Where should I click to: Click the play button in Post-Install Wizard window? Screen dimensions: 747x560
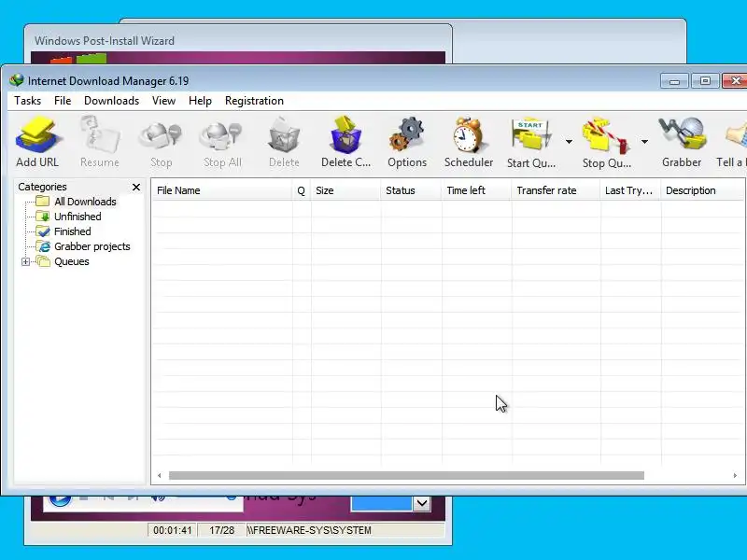pos(60,500)
